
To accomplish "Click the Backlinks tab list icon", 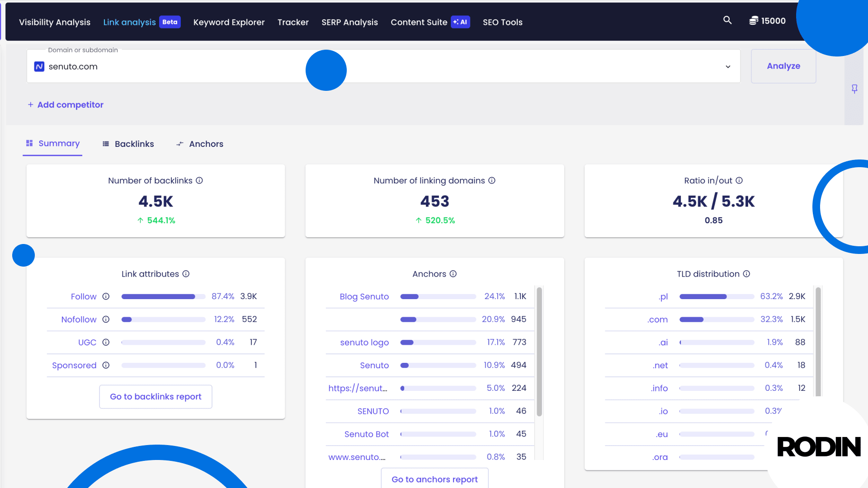I will point(106,144).
